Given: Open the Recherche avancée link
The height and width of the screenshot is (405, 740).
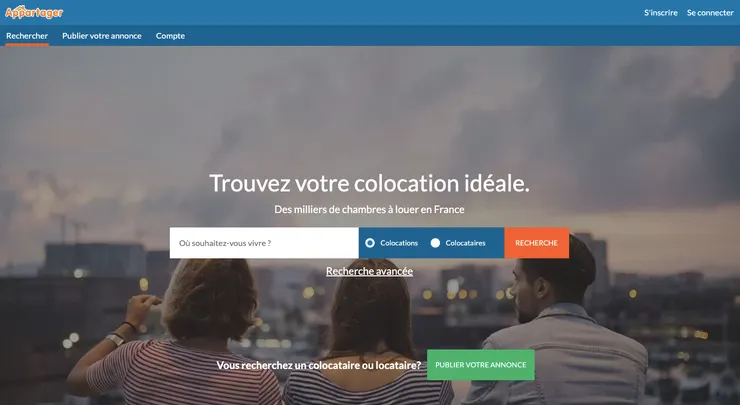Looking at the screenshot, I should (370, 271).
